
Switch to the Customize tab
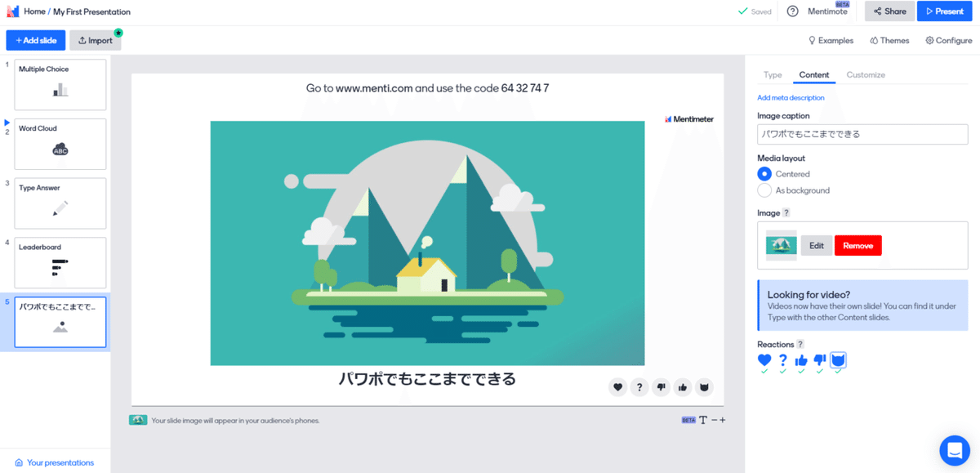click(866, 75)
